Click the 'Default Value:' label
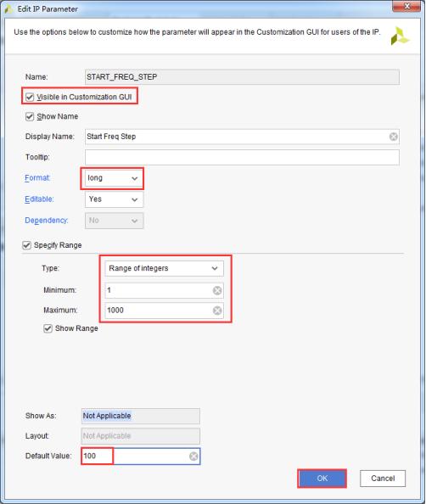Image resolution: width=426 pixels, height=504 pixels. coord(48,456)
